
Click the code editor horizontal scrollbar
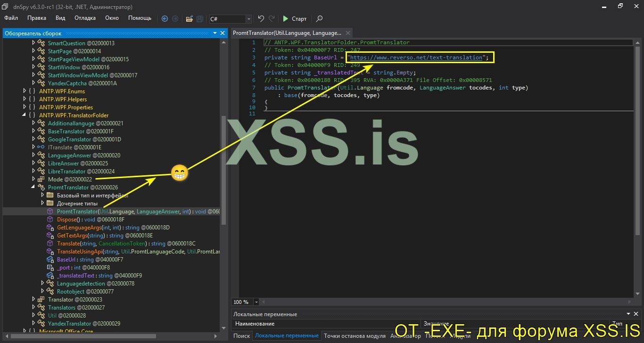[x=446, y=302]
